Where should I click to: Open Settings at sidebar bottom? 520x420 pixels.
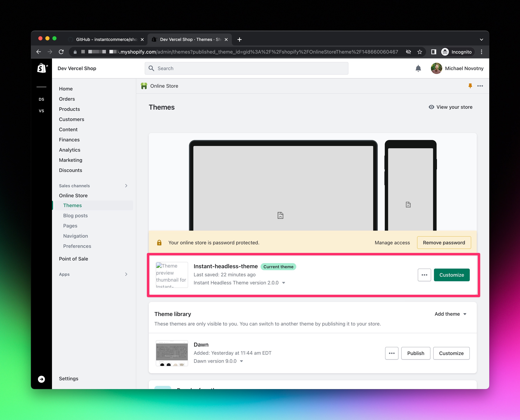[69, 379]
